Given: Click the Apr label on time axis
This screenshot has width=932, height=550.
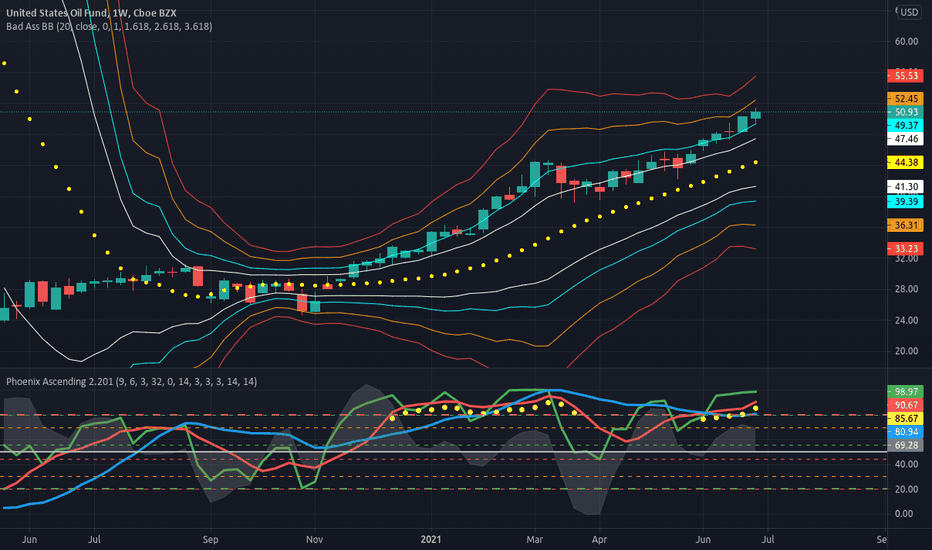Looking at the screenshot, I should point(599,539).
